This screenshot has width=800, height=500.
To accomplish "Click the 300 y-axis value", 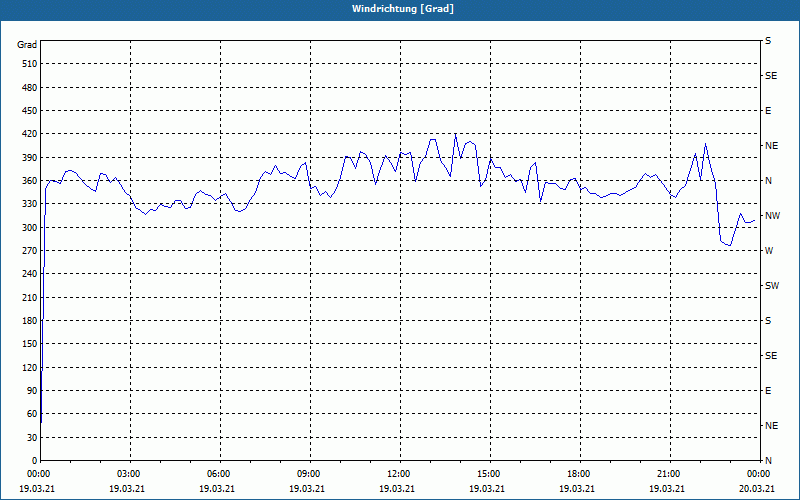I will click(30, 227).
